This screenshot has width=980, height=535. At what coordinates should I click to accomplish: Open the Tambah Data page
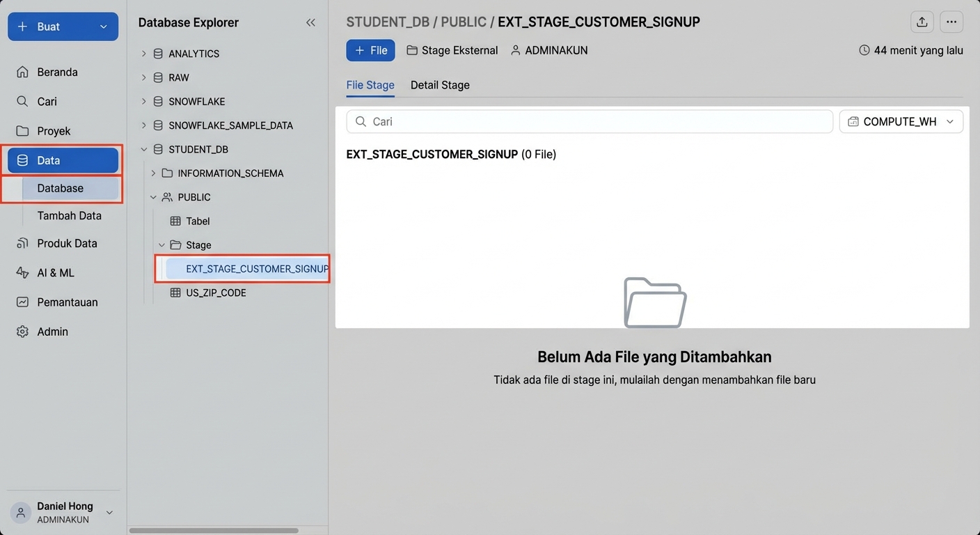point(69,215)
